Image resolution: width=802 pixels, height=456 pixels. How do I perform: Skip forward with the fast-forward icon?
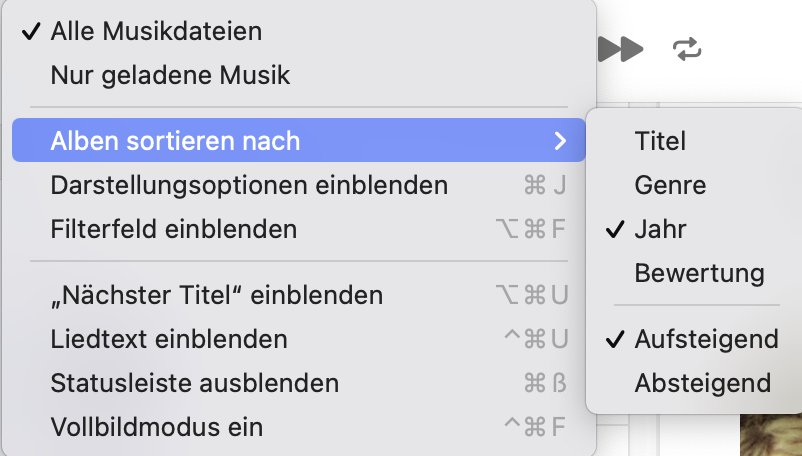[622, 48]
